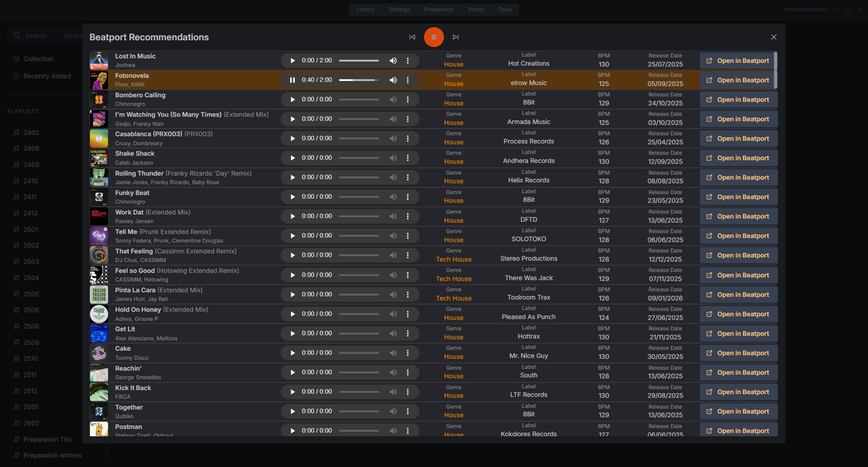Viewport: 868px width, 467px height.
Task: Select the Collection sidebar icon
Action: point(16,59)
